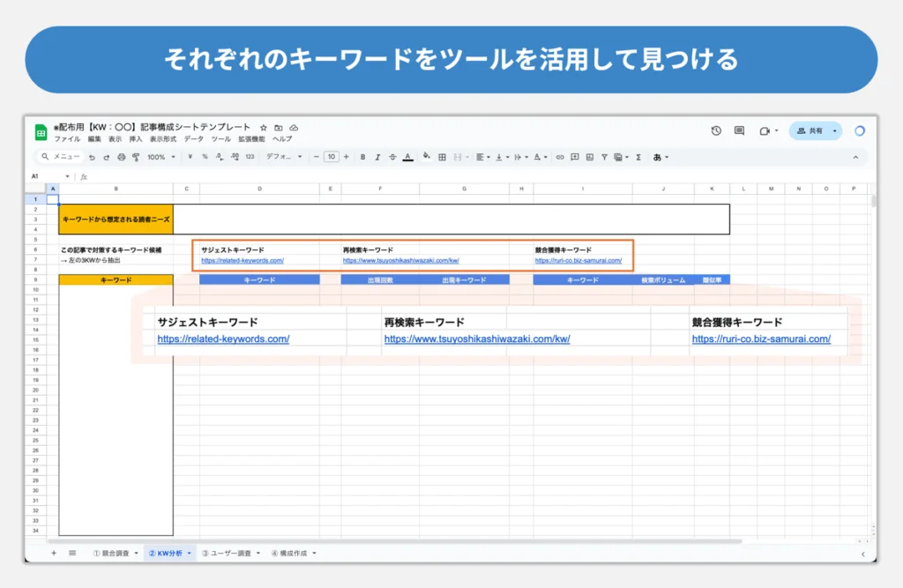Image resolution: width=903 pixels, height=588 pixels.
Task: Click the insert link icon
Action: point(559,157)
